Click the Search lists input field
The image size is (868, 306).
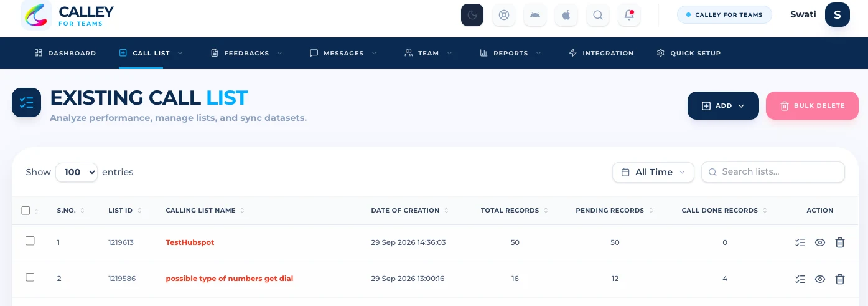pyautogui.click(x=773, y=172)
